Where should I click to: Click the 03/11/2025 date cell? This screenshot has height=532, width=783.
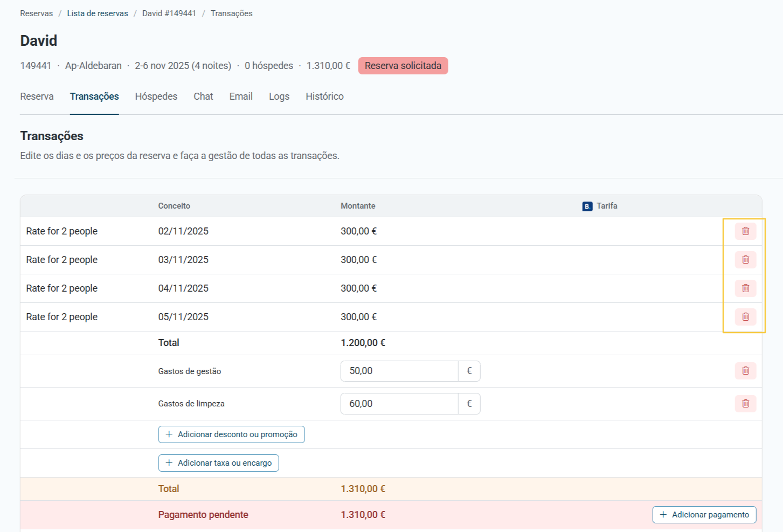[183, 260]
